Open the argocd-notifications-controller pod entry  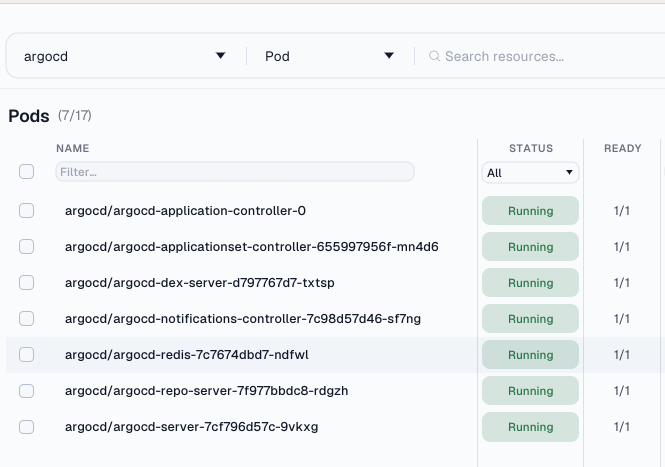(243, 319)
